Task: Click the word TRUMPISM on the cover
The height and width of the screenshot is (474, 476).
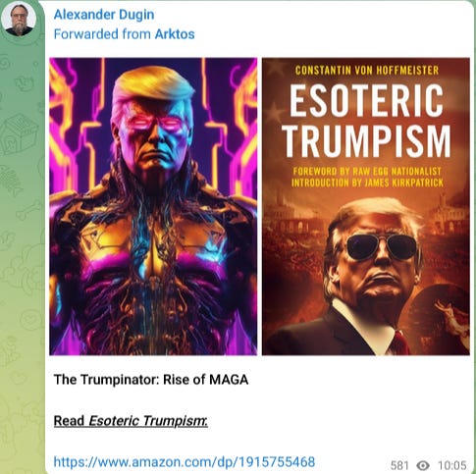Action: [x=367, y=141]
